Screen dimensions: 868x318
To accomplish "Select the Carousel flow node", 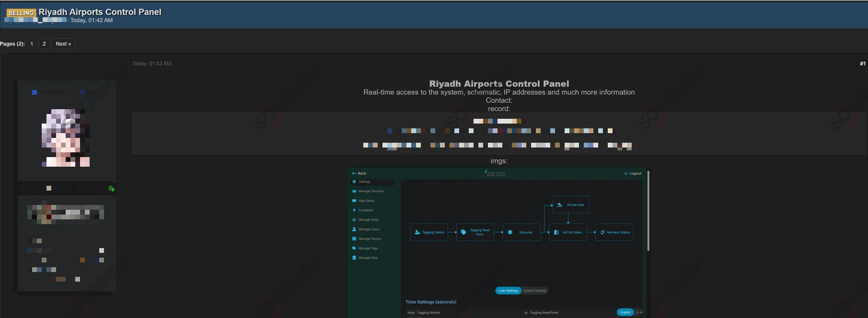I will [x=521, y=232].
